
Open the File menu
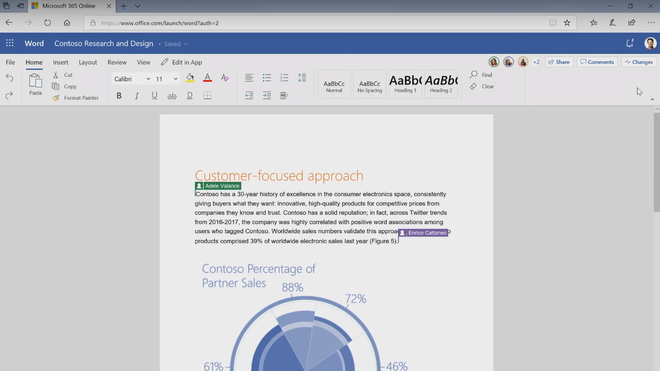(10, 62)
